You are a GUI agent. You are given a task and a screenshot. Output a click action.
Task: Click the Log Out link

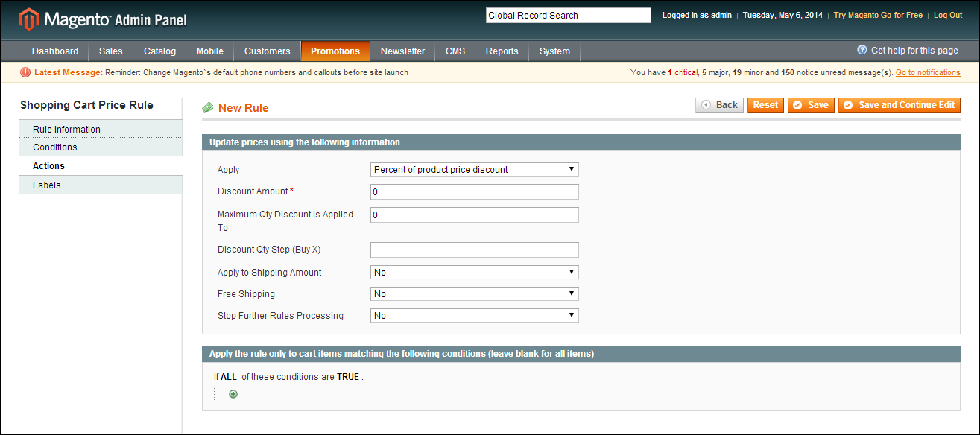(948, 16)
